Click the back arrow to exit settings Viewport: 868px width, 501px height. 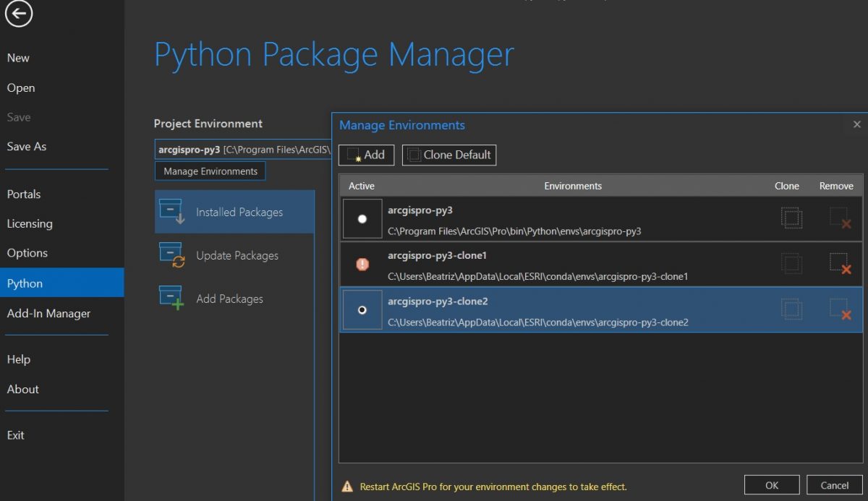tap(18, 13)
